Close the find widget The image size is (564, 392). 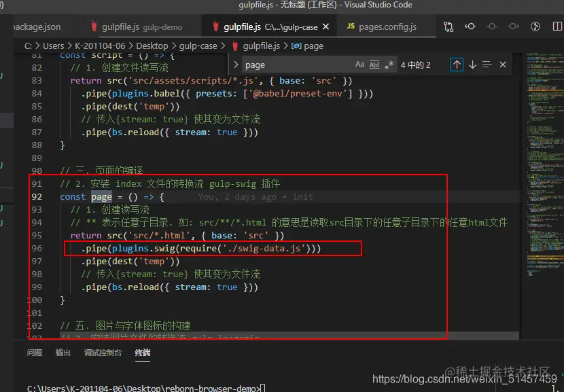coord(503,65)
